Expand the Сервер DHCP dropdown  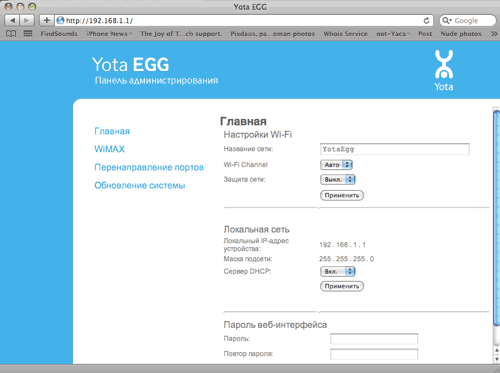(x=338, y=272)
